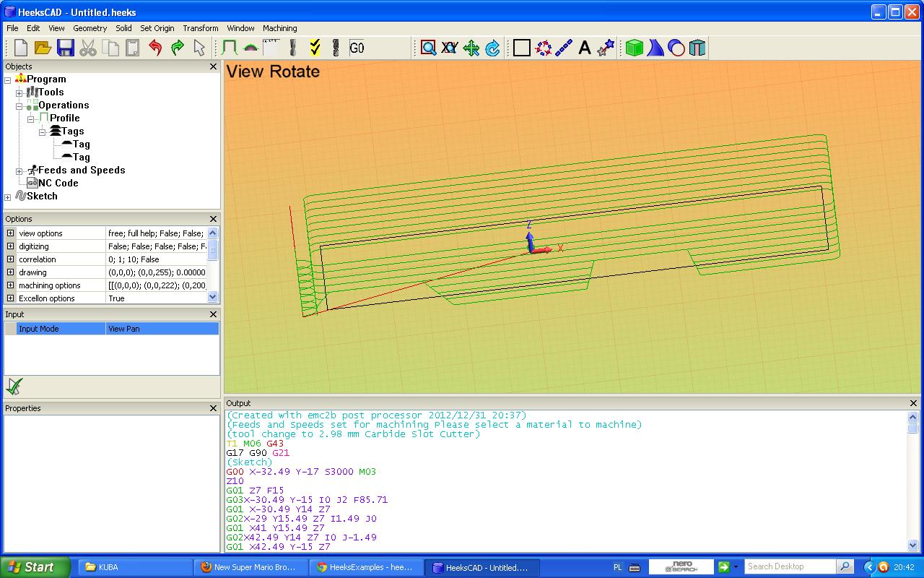Click the tool bit icon next to the stock icon
The width and height of the screenshot is (924, 578).
point(293,48)
